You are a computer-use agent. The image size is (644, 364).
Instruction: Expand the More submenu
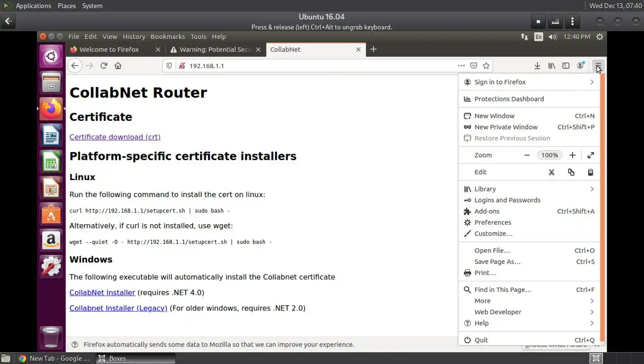pyautogui.click(x=529, y=301)
